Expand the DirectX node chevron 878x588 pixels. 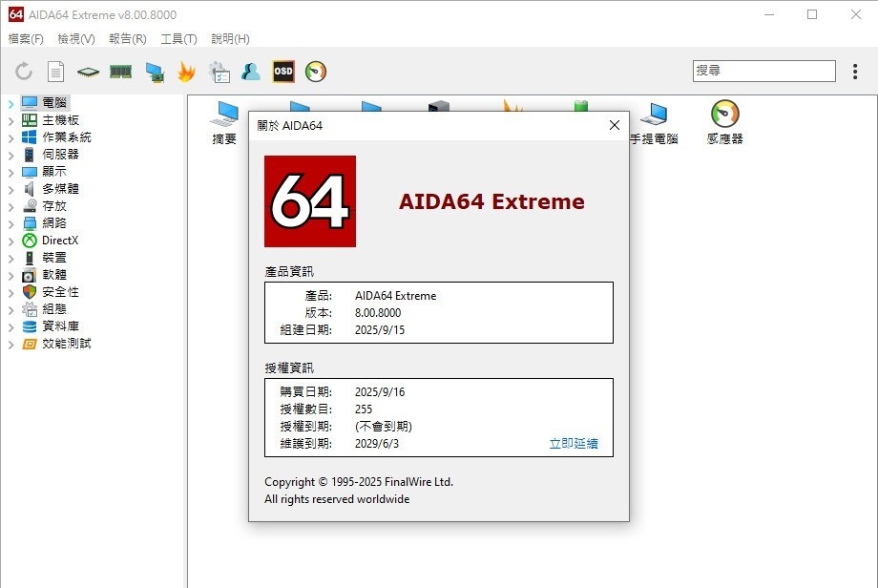pyautogui.click(x=10, y=241)
